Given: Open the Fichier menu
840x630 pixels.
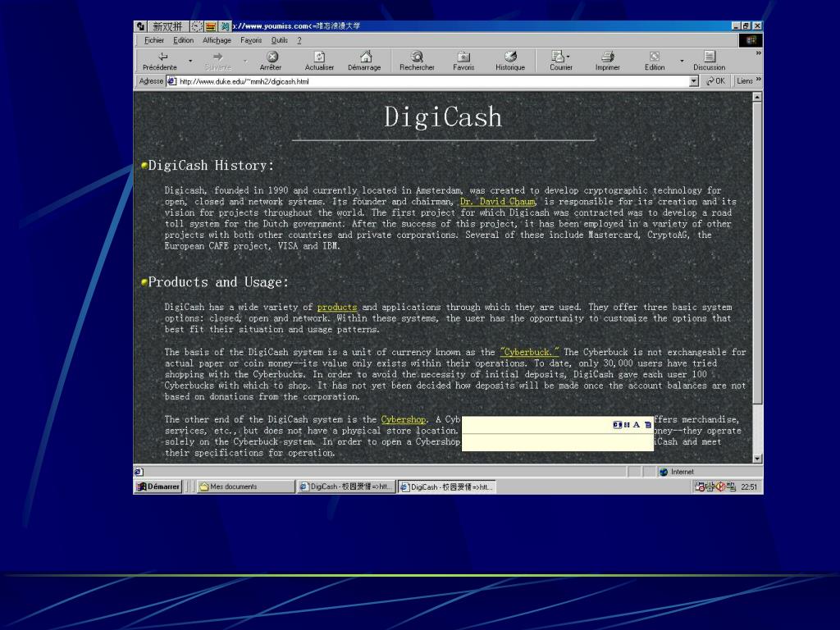Looking at the screenshot, I should [x=153, y=40].
